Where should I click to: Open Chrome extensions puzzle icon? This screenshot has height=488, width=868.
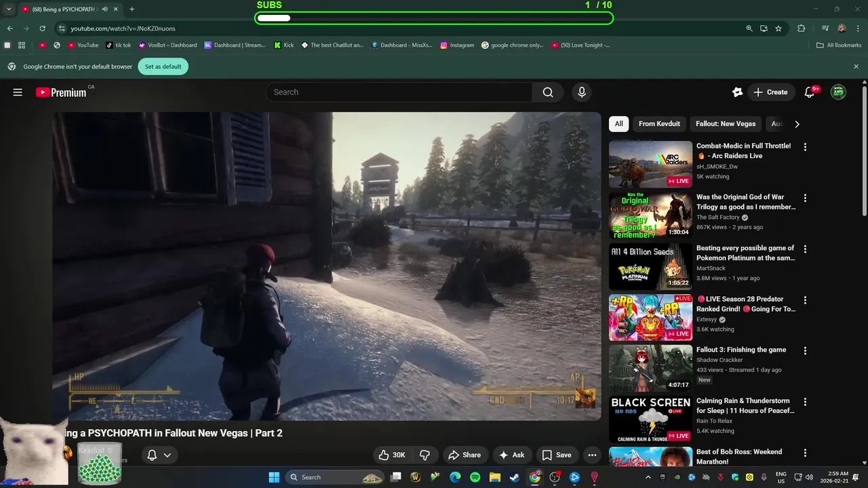801,28
